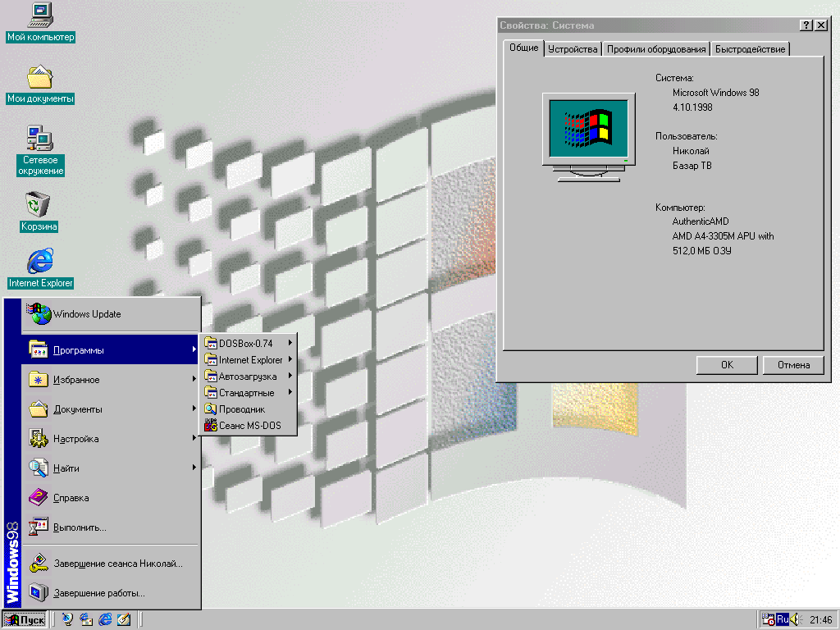Launch View Channels satellite icon in quick launch
Image resolution: width=840 pixels, height=630 pixels.
(67, 619)
